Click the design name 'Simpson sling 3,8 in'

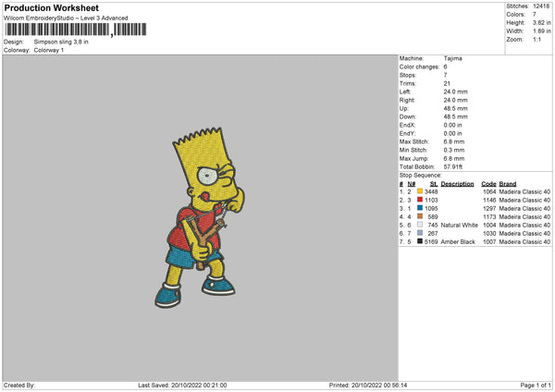click(x=61, y=42)
